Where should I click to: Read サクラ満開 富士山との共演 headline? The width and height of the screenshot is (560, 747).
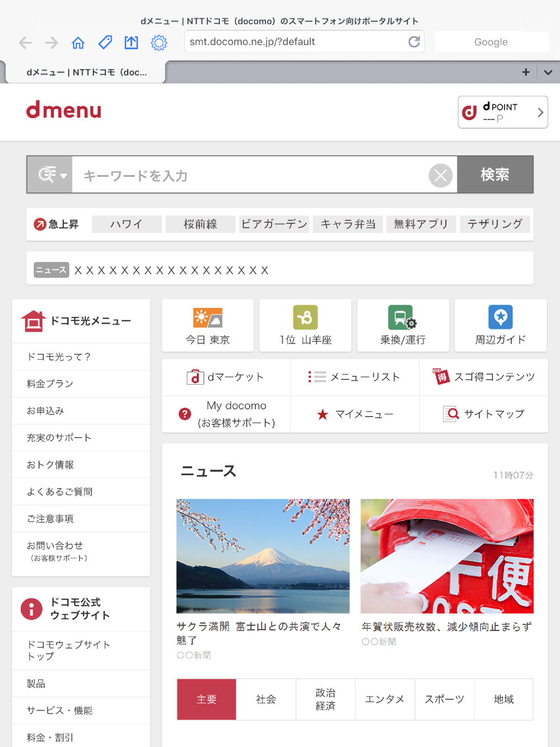click(x=259, y=633)
